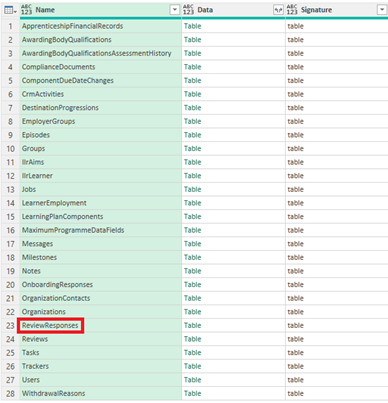Open the Table link for WithdrawalReasons row
The width and height of the screenshot is (388, 403).
(x=193, y=393)
